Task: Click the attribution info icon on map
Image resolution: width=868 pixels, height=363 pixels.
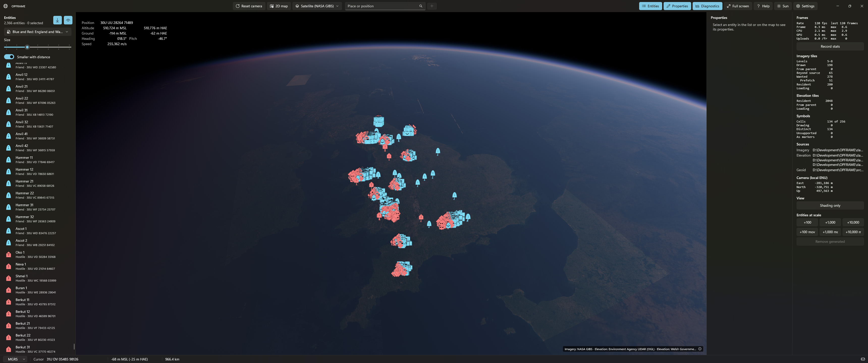Action: [x=700, y=349]
